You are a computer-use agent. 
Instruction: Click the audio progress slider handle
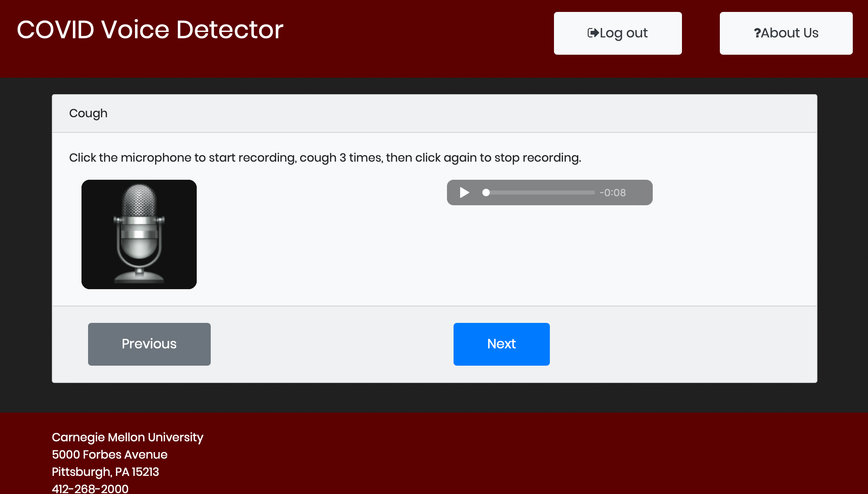tap(486, 192)
